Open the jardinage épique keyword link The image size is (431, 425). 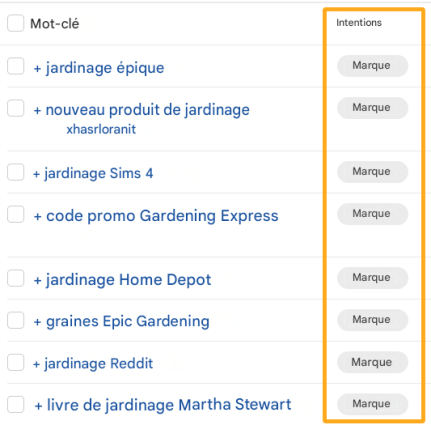tap(105, 68)
